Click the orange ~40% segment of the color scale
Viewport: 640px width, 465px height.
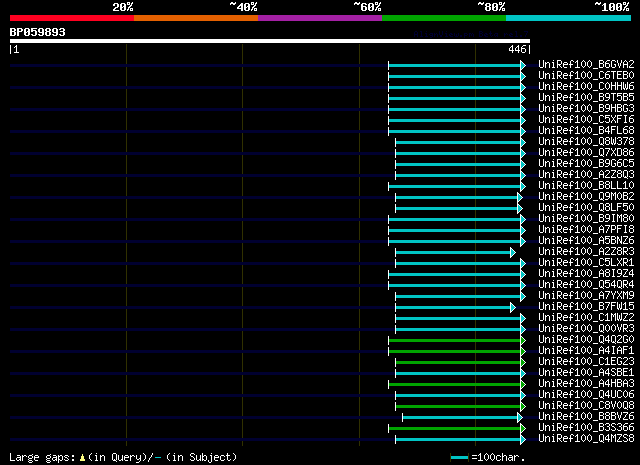click(196, 18)
